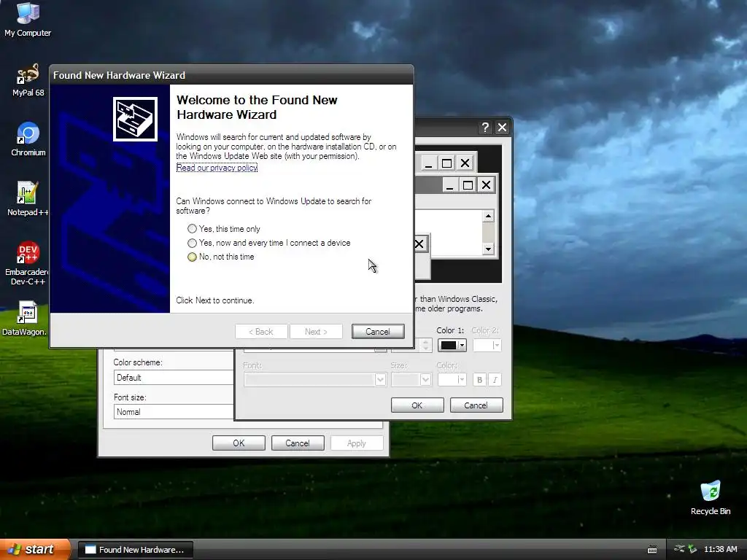747x560 pixels.
Task: Click the preview scrollbar down arrow
Action: (x=488, y=249)
